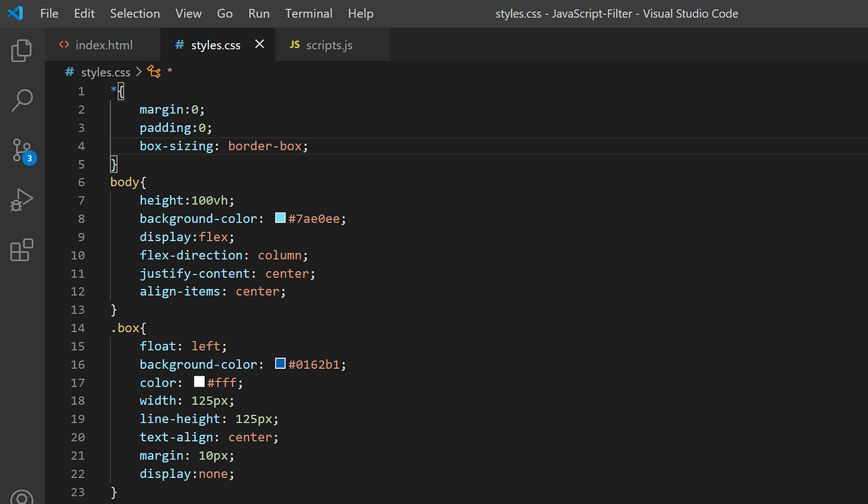
Task: Open the Extensions view
Action: pyautogui.click(x=22, y=250)
